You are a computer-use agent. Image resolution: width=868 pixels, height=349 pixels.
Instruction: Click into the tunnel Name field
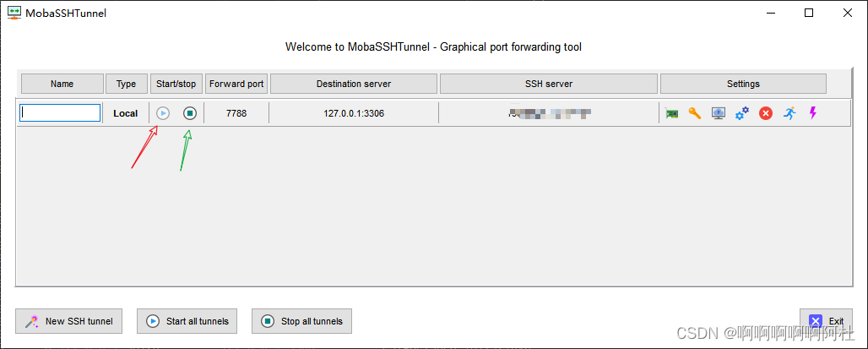[60, 113]
